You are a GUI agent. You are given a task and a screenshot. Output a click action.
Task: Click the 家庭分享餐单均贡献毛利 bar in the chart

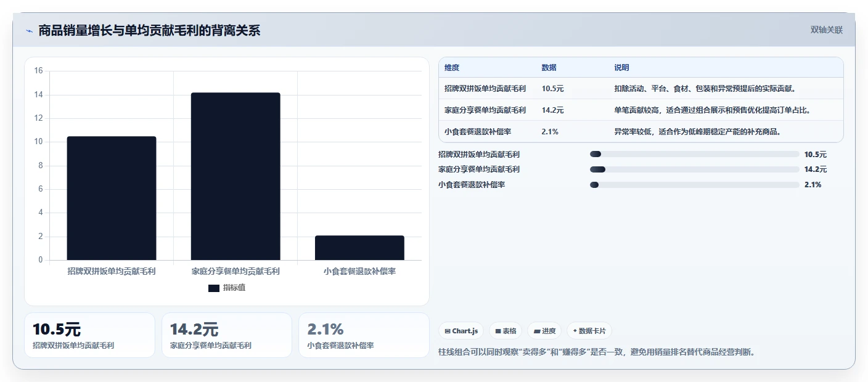coord(235,176)
